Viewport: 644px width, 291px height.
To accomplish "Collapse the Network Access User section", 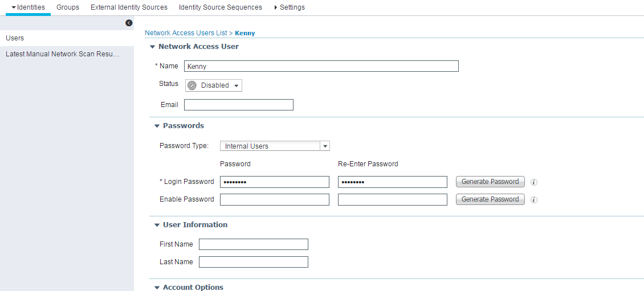I will (x=153, y=47).
